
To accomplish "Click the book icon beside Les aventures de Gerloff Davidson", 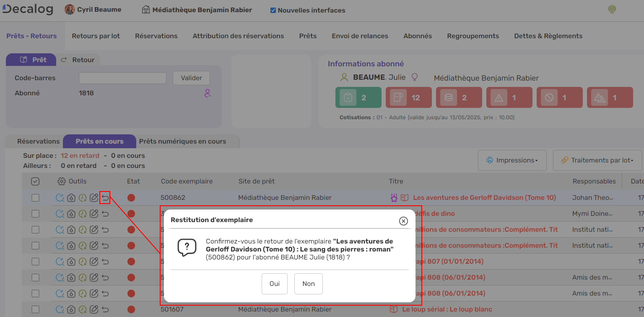I will point(404,197).
